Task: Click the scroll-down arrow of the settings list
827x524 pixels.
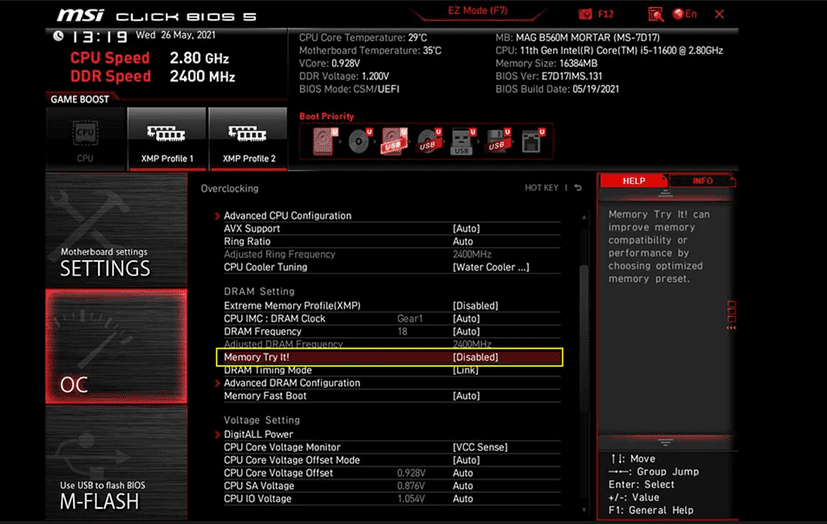Action: (x=584, y=510)
